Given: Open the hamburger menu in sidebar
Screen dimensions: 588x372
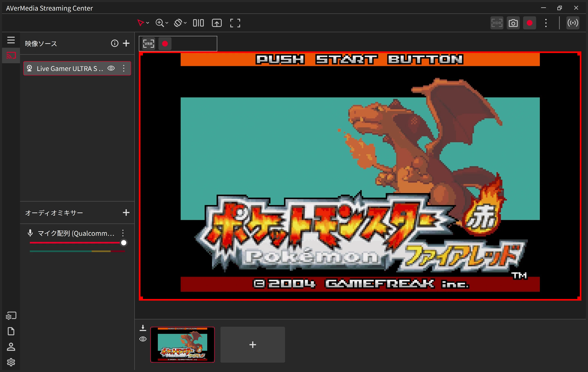Looking at the screenshot, I should click(x=11, y=40).
